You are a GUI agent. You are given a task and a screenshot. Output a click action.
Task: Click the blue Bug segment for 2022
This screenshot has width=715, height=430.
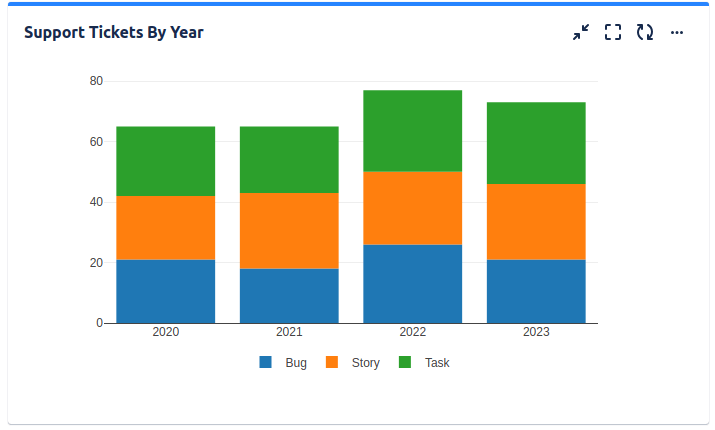(x=412, y=284)
